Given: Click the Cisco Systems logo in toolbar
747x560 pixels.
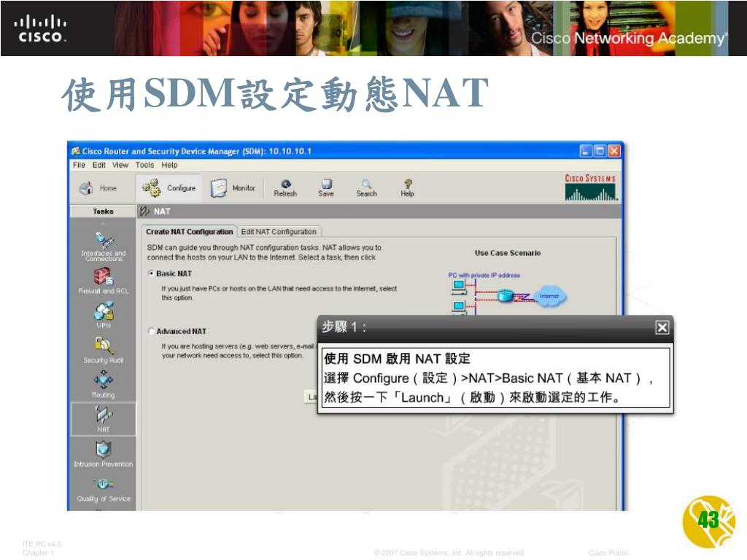Looking at the screenshot, I should pyautogui.click(x=591, y=187).
